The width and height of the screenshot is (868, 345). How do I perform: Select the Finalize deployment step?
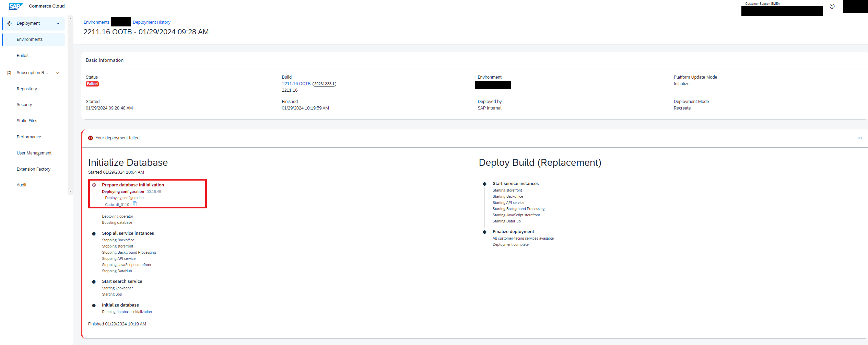tap(513, 232)
